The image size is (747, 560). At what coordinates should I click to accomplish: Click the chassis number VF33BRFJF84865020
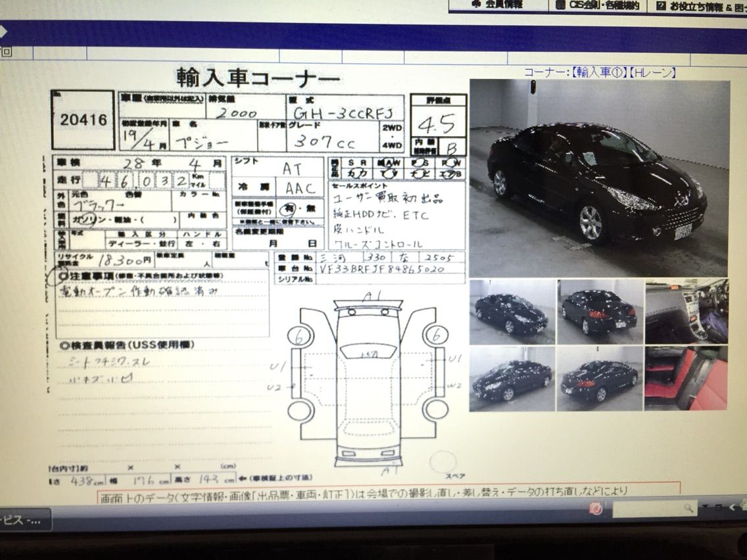[381, 269]
